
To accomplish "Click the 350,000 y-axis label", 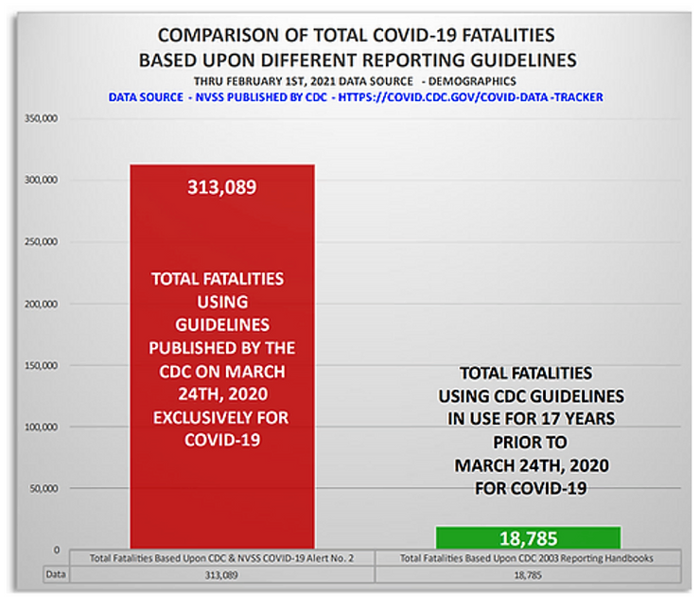I will [40, 118].
